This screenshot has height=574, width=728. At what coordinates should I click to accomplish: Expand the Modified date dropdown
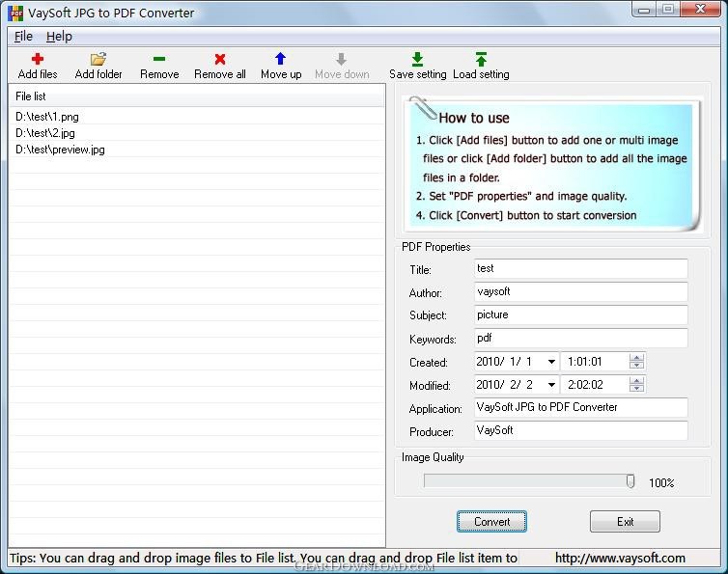[x=551, y=385]
